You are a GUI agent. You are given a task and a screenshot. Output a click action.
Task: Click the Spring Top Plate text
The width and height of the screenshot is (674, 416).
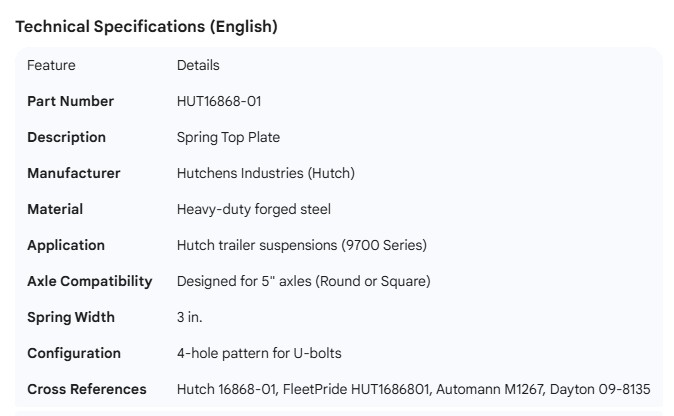(228, 137)
